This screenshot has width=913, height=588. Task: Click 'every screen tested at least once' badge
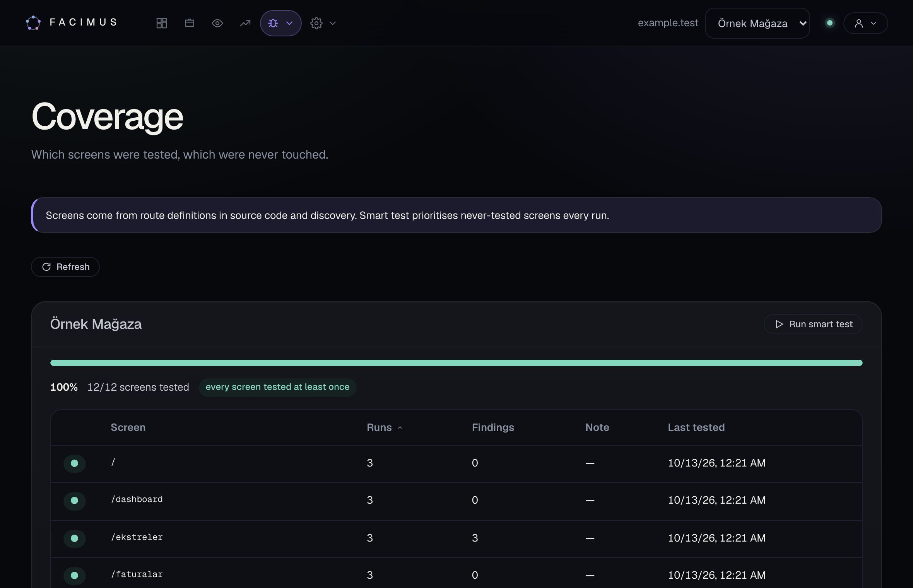coord(278,387)
